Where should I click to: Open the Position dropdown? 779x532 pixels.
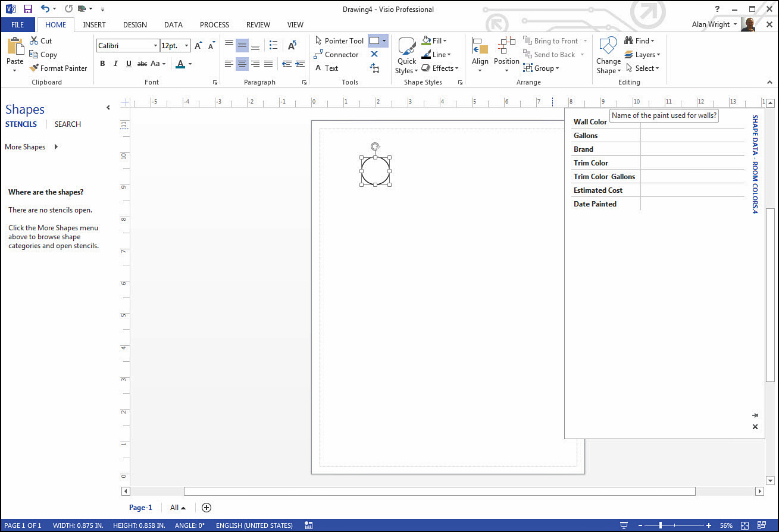click(x=506, y=55)
